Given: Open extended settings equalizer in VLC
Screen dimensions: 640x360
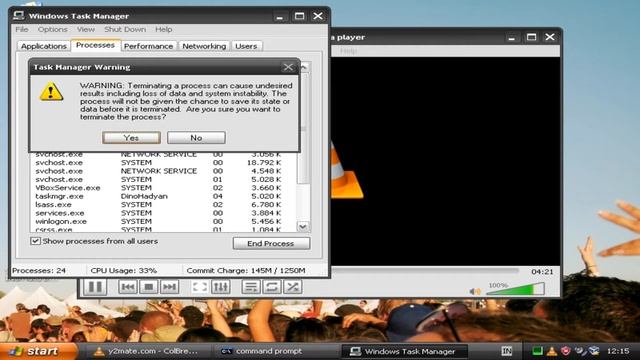Looking at the screenshot, I should [x=221, y=287].
